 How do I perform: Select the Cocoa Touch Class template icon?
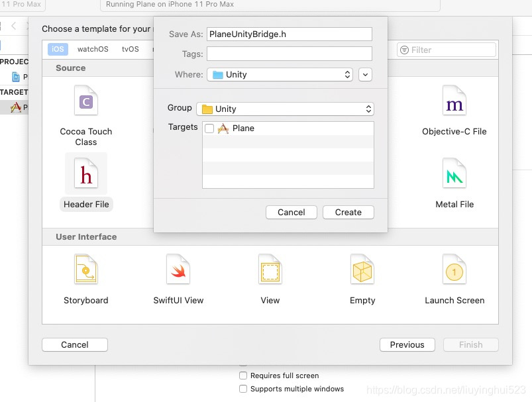pos(86,101)
